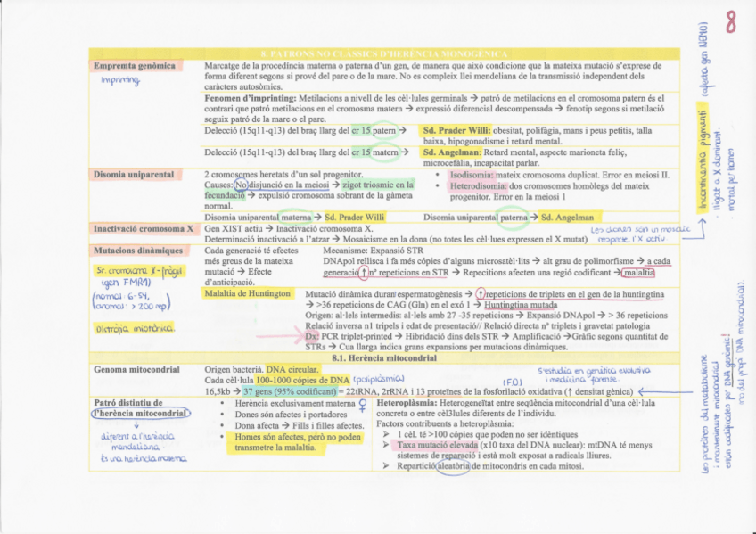Click handwritten 'diferent a l'herència mendeliana'

click(x=138, y=442)
